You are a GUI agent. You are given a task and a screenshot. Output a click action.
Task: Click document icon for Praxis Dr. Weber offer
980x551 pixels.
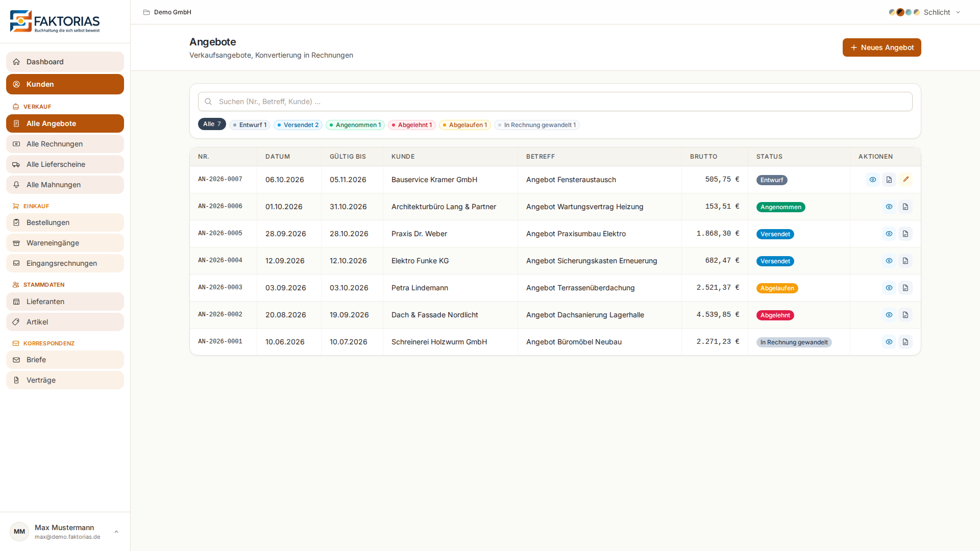coord(905,234)
